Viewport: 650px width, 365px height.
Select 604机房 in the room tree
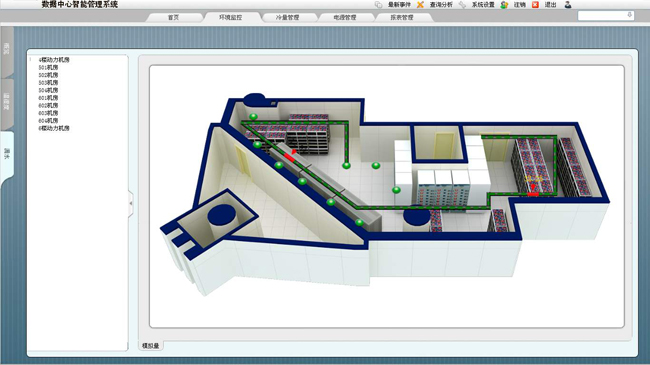coord(48,120)
